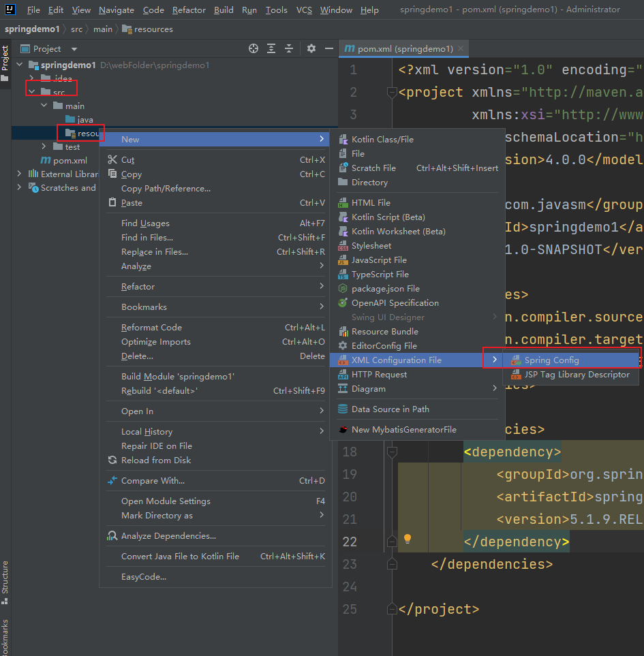Click the OpenAPI Specification icon
644x656 pixels.
point(343,302)
